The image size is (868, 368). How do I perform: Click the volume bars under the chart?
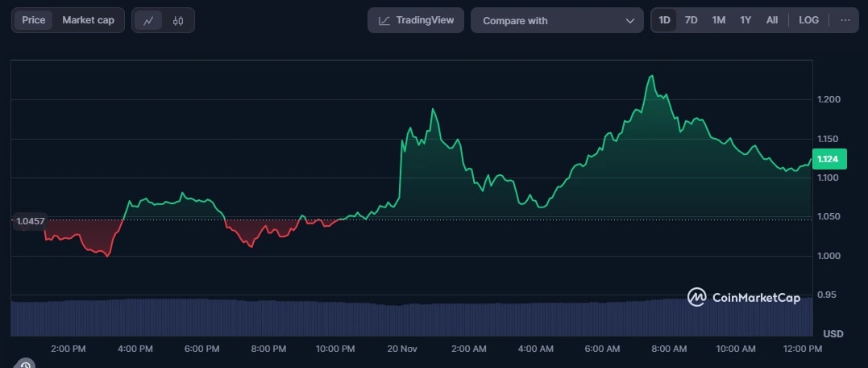(x=403, y=319)
